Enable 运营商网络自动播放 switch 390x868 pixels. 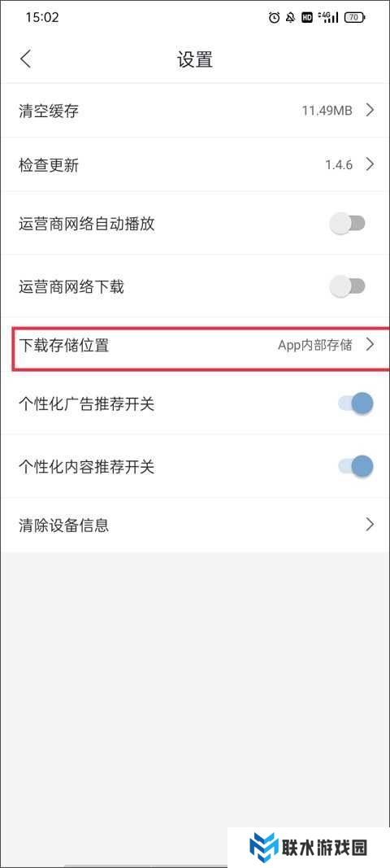tap(348, 224)
